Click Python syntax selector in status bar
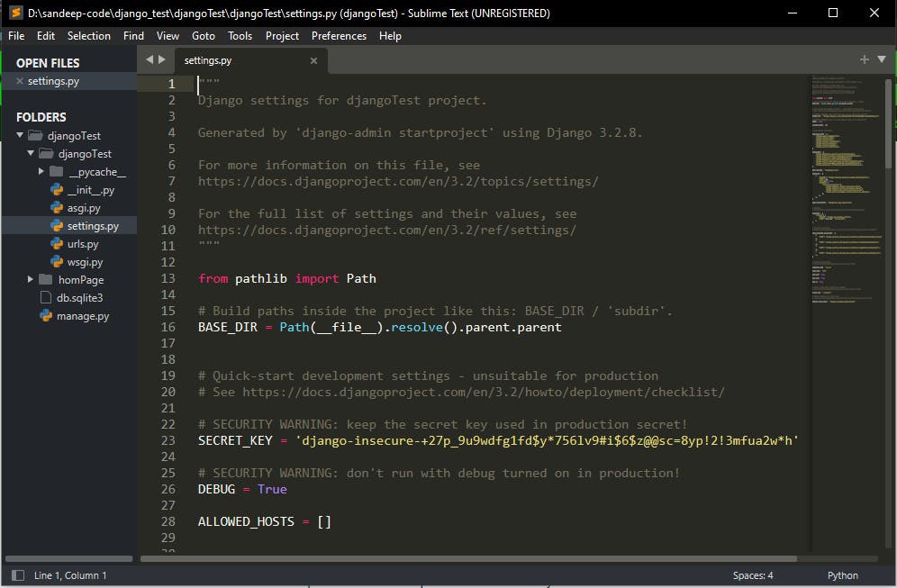Viewport: 897px width, 588px height. (842, 575)
